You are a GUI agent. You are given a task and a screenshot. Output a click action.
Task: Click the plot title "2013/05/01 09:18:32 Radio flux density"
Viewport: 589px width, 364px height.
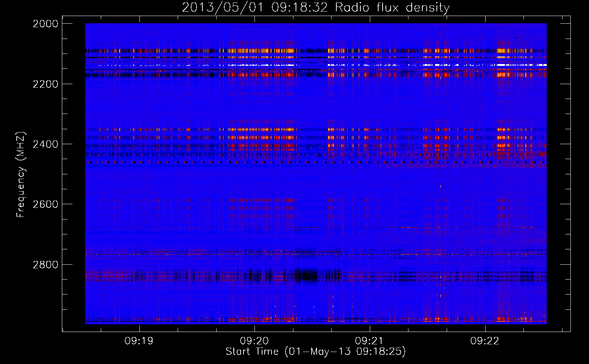[316, 7]
